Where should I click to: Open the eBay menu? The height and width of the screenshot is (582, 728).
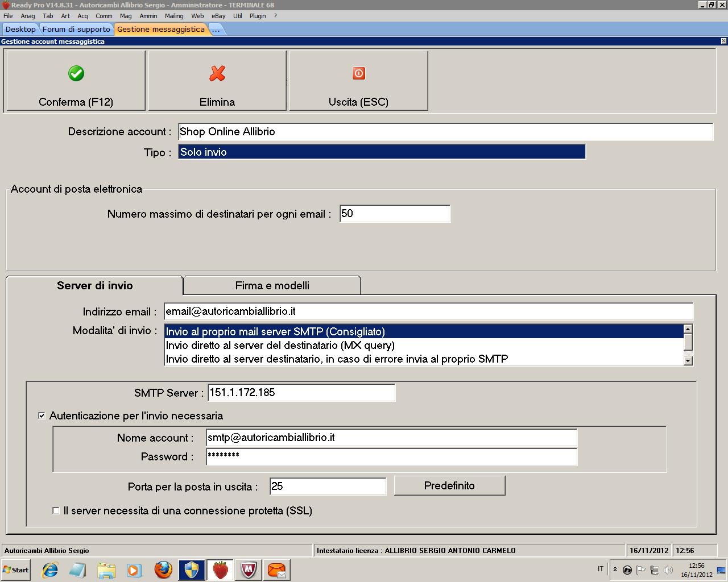coord(218,16)
